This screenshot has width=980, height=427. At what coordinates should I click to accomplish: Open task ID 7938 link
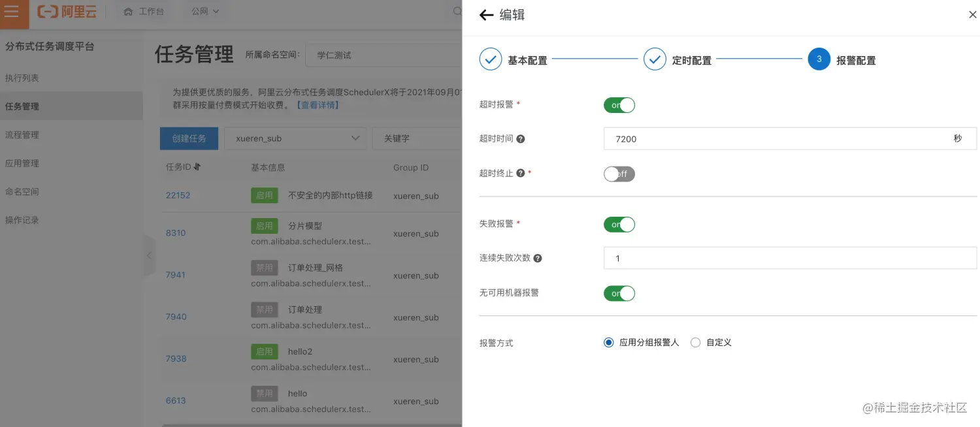coord(176,358)
